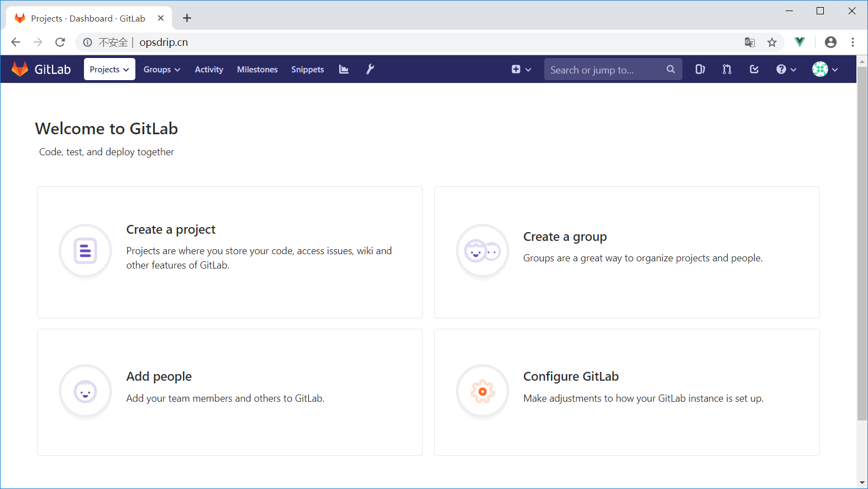Image resolution: width=868 pixels, height=489 pixels.
Task: Click the Configure GitLab heading
Action: coord(571,376)
